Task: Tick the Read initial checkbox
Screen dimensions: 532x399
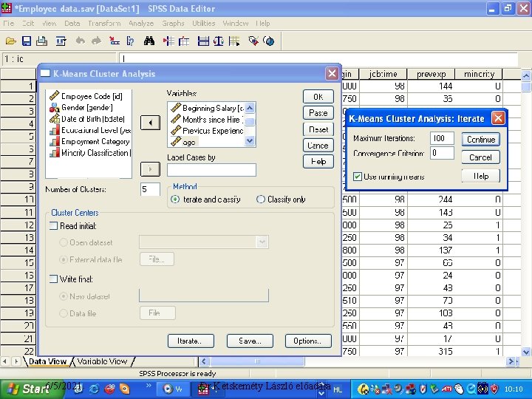Action: [x=54, y=226]
